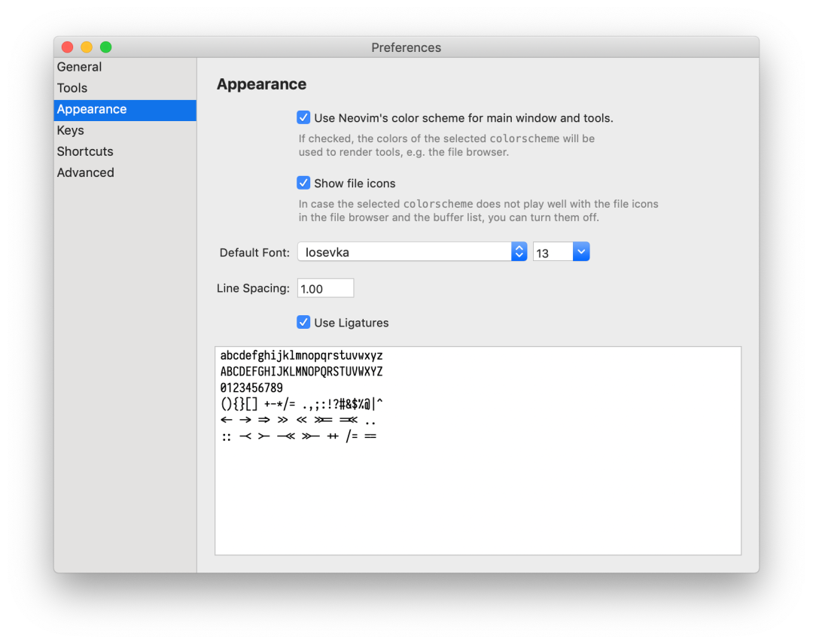The width and height of the screenshot is (813, 644).
Task: Uncheck Use Neovim's color scheme checkbox
Action: (303, 117)
